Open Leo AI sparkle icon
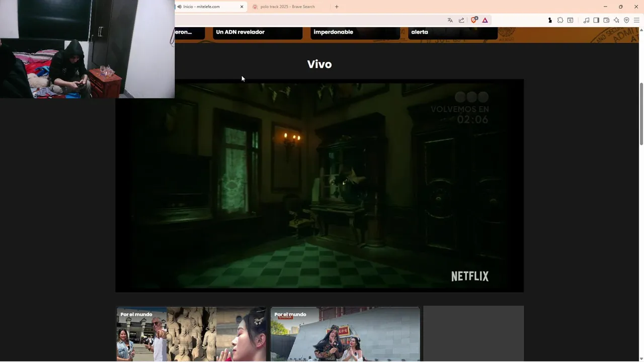Screen dimensions: 644x362 point(616,20)
